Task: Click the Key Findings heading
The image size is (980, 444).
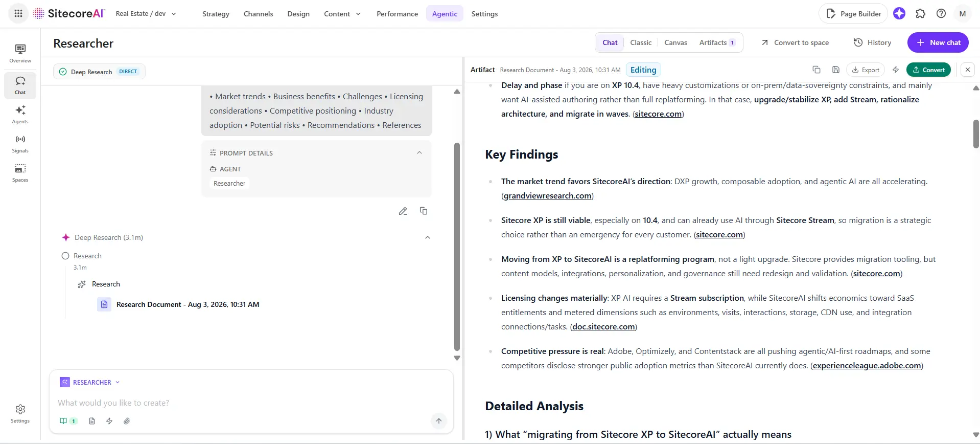Action: pos(522,154)
